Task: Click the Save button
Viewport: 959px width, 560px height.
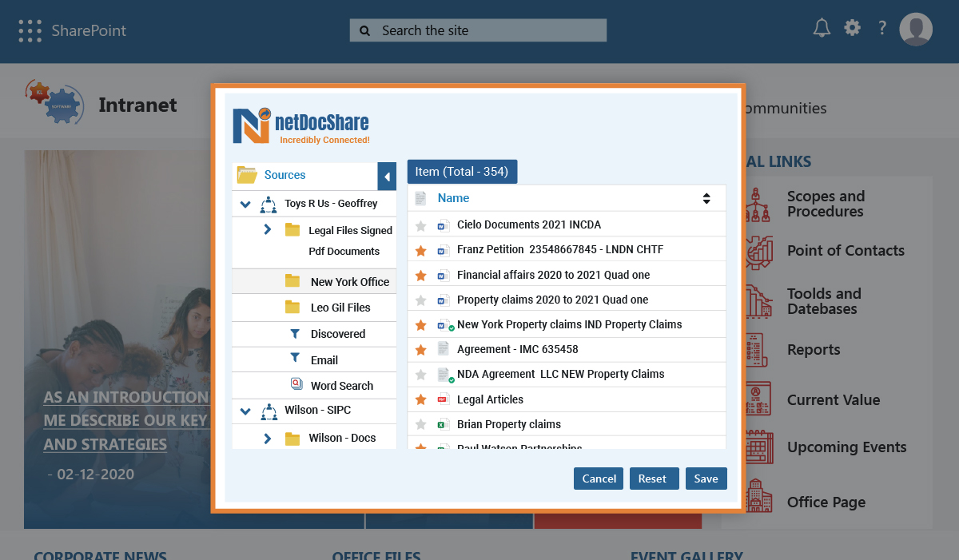Action: pyautogui.click(x=706, y=479)
